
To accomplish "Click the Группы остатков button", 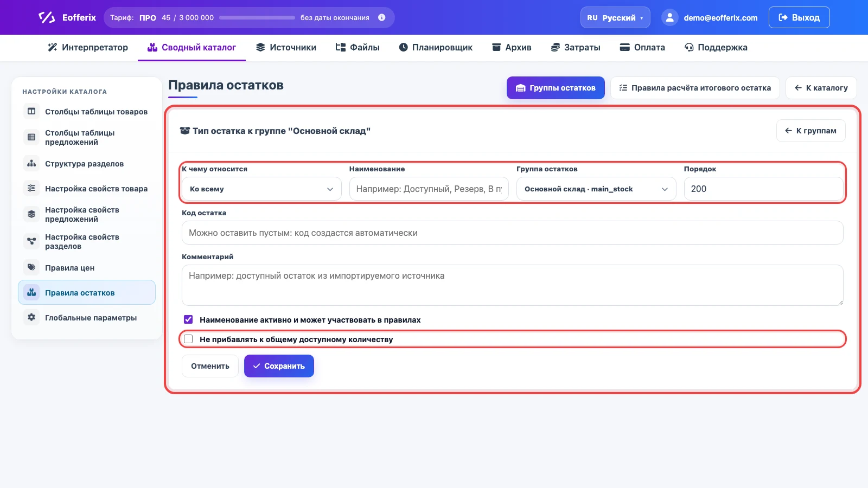I will (556, 88).
